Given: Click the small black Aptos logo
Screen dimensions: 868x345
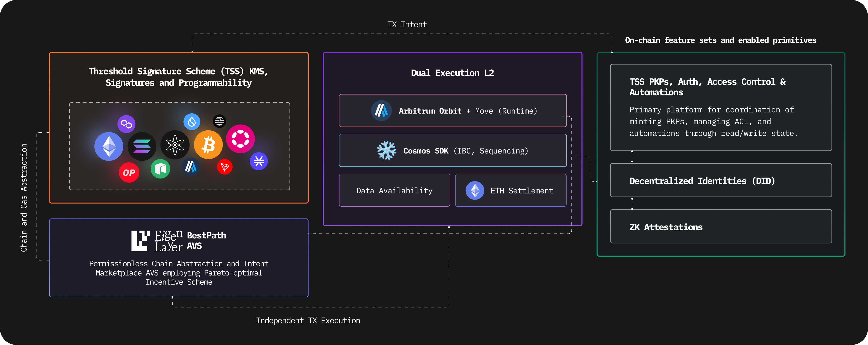Looking at the screenshot, I should pyautogui.click(x=219, y=121).
